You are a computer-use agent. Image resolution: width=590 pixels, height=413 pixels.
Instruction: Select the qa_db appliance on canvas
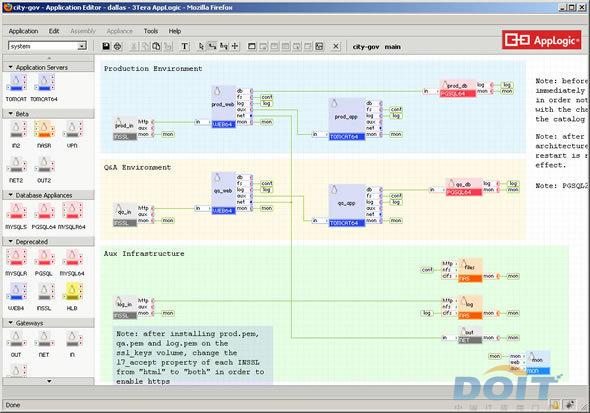pyautogui.click(x=464, y=187)
